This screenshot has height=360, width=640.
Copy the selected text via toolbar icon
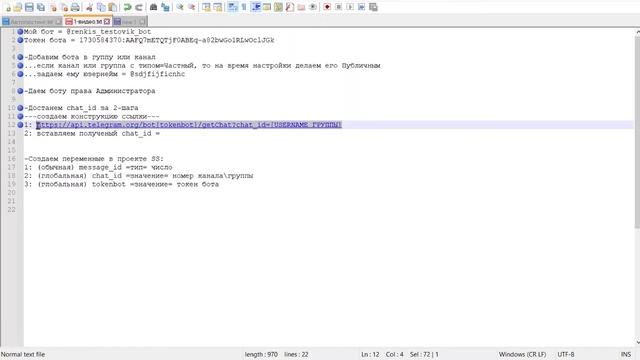(101, 7)
